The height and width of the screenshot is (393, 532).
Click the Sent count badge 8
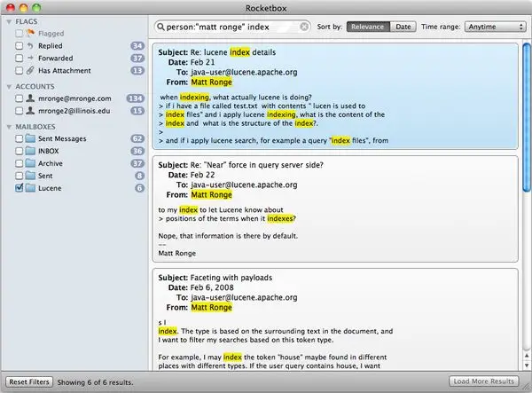point(139,176)
